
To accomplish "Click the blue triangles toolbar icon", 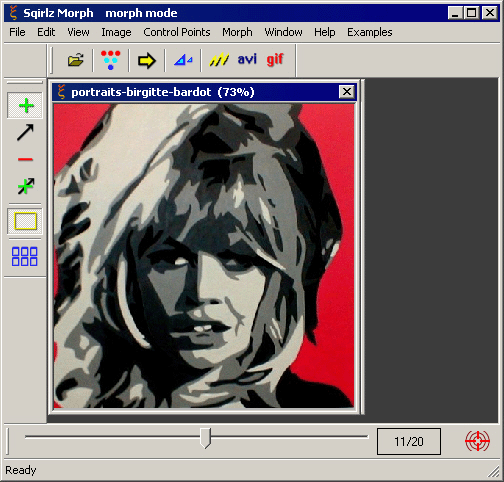I will (183, 60).
